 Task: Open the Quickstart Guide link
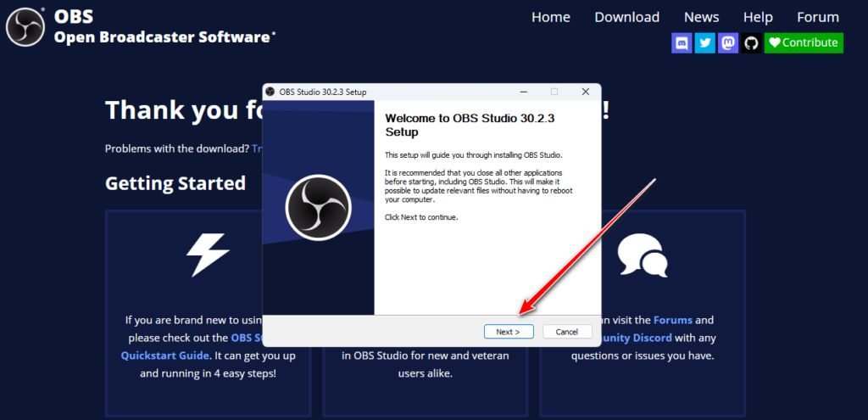[165, 356]
